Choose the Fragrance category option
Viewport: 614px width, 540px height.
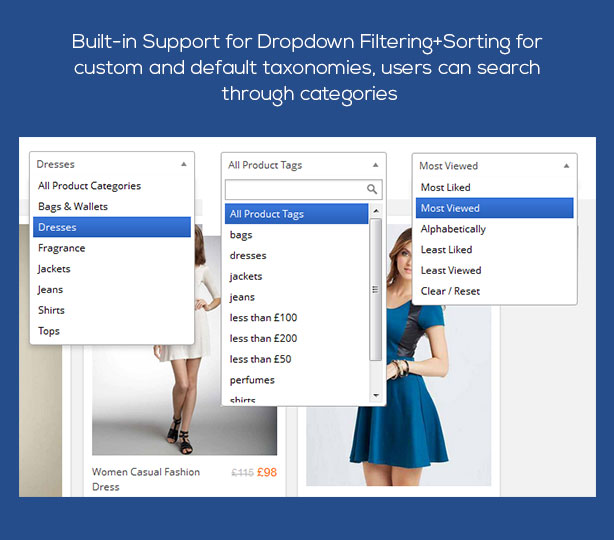tap(62, 248)
